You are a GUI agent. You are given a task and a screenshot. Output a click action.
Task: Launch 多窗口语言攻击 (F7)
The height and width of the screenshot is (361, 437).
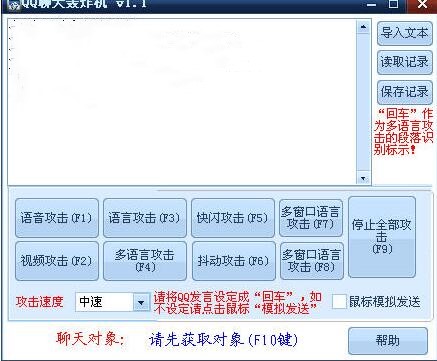click(311, 218)
